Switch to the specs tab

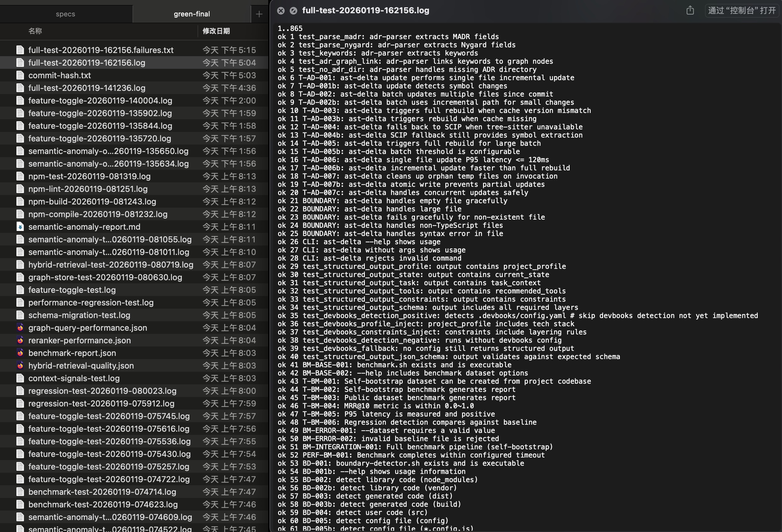(x=66, y=14)
